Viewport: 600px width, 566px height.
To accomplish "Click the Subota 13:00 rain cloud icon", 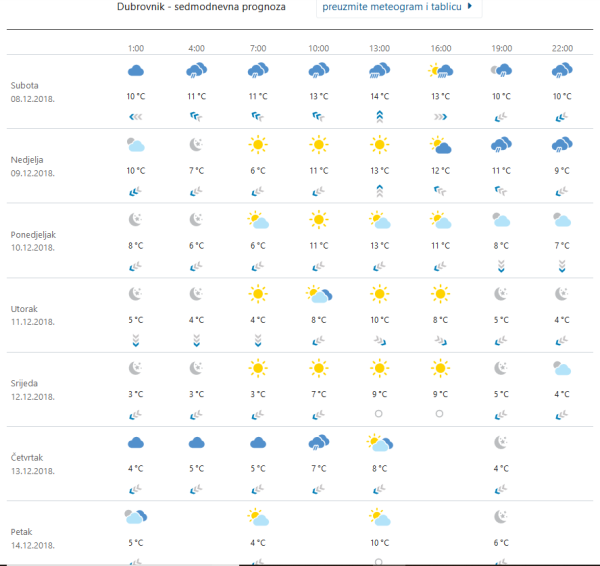I will 379,70.
